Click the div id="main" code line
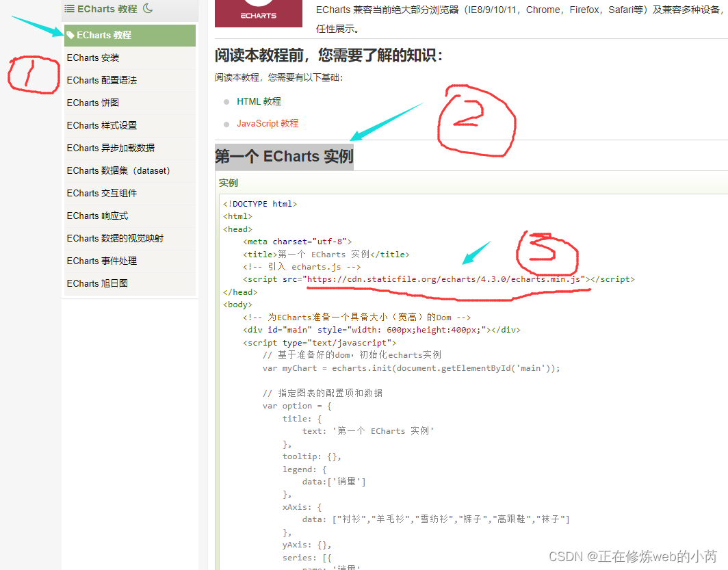Screen dimensions: 728x570 (382, 330)
